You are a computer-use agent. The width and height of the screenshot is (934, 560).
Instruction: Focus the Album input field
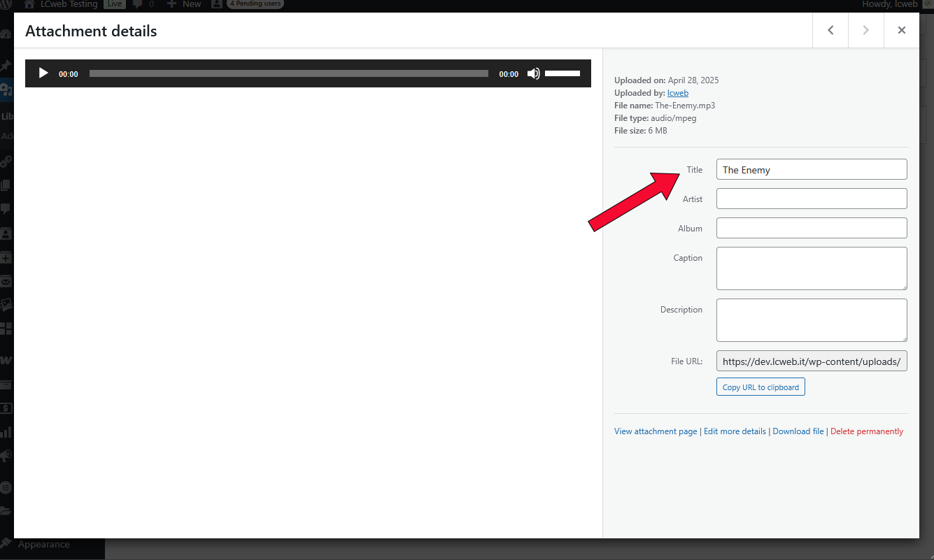811,229
